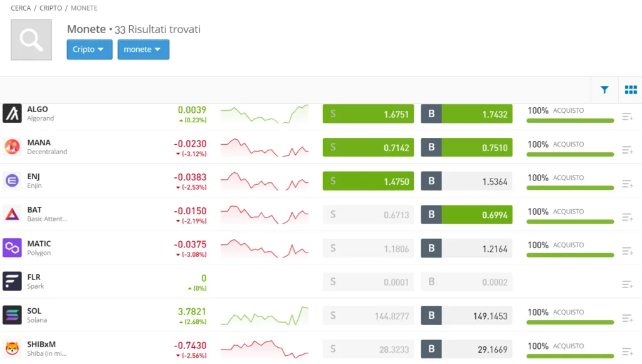Expand the monete dropdown
The image size is (642, 364).
click(144, 49)
